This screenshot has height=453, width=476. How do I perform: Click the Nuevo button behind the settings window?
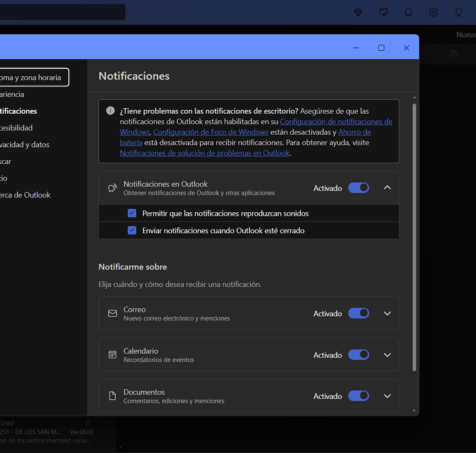coord(466,35)
